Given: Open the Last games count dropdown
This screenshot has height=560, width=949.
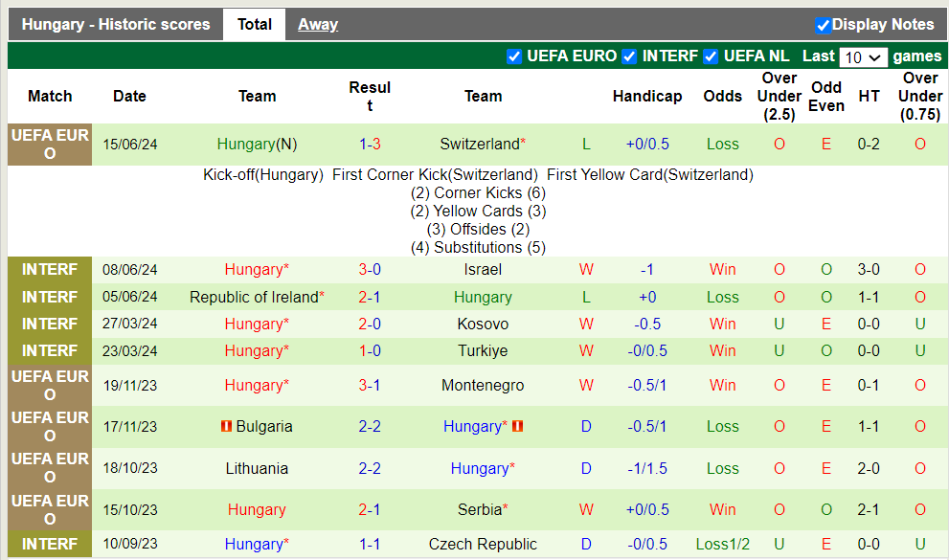Looking at the screenshot, I should click(863, 57).
